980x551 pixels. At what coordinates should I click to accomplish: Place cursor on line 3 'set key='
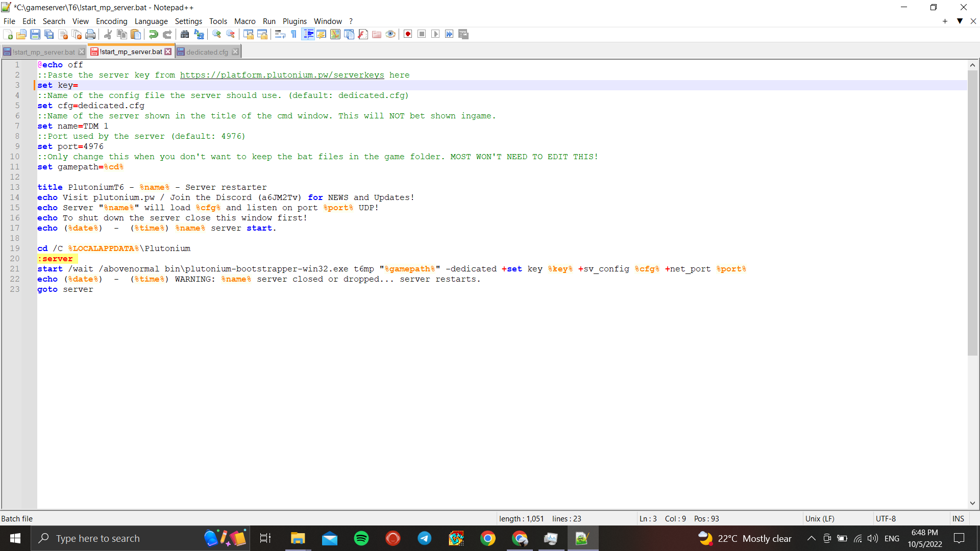tap(58, 85)
